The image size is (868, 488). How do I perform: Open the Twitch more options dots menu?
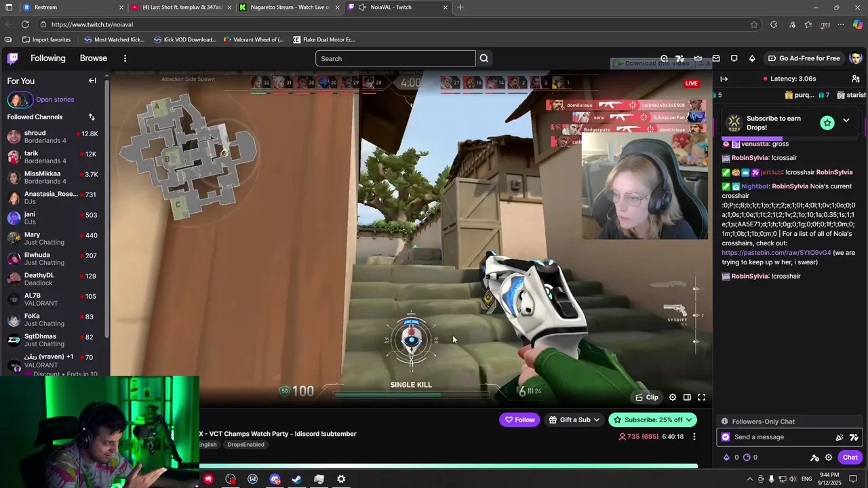click(125, 58)
